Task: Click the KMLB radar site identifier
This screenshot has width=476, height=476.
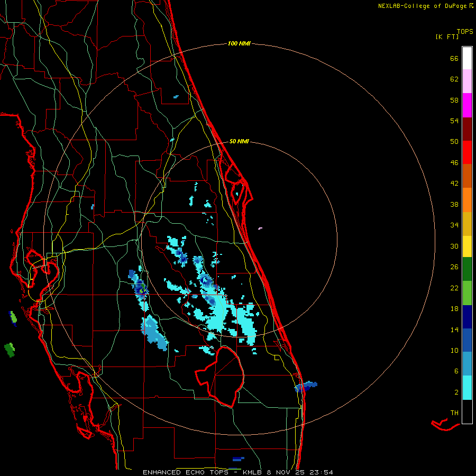Action: [x=252, y=472]
